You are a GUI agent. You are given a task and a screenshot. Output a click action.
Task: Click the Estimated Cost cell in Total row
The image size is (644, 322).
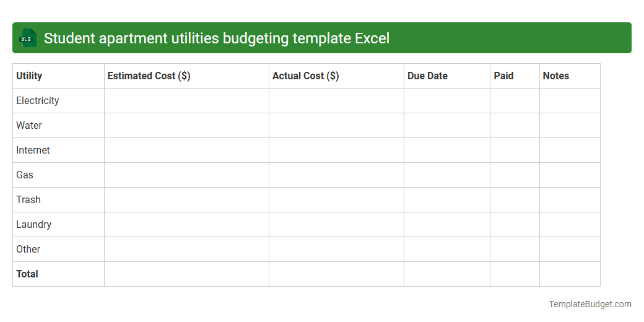186,274
